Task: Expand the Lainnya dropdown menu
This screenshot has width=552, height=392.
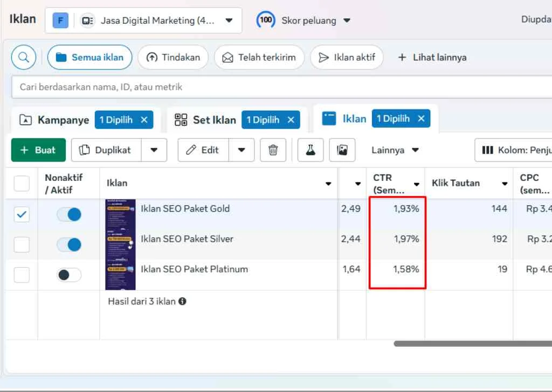Action: [x=395, y=150]
